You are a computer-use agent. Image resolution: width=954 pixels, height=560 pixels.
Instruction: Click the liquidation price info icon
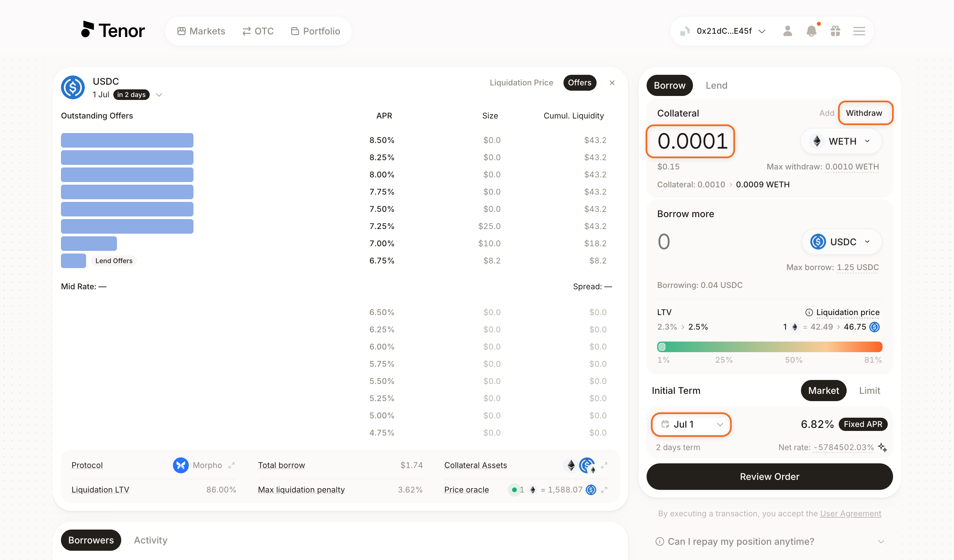pos(809,312)
